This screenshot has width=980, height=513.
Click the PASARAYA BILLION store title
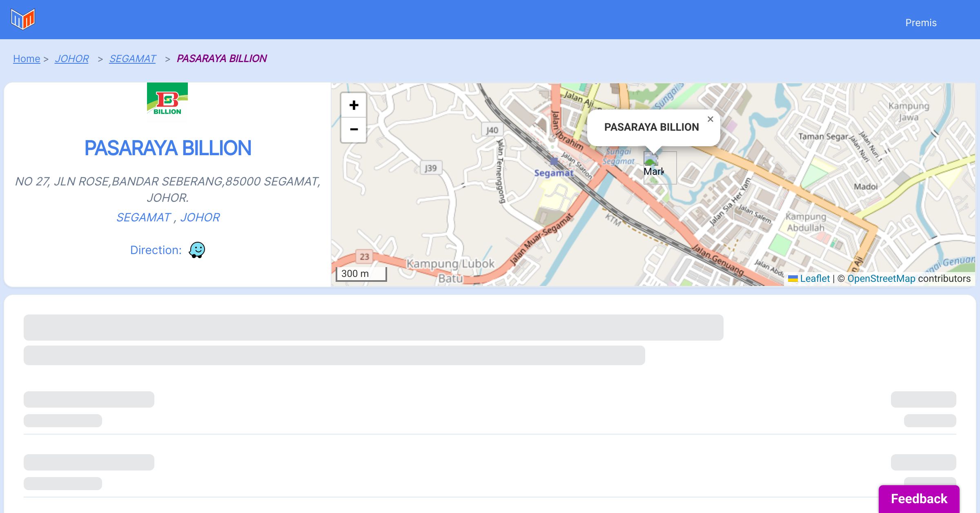(167, 148)
